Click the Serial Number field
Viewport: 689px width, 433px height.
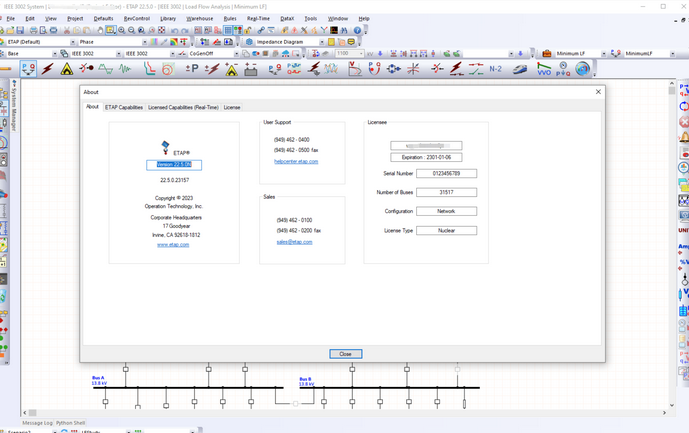pyautogui.click(x=446, y=173)
